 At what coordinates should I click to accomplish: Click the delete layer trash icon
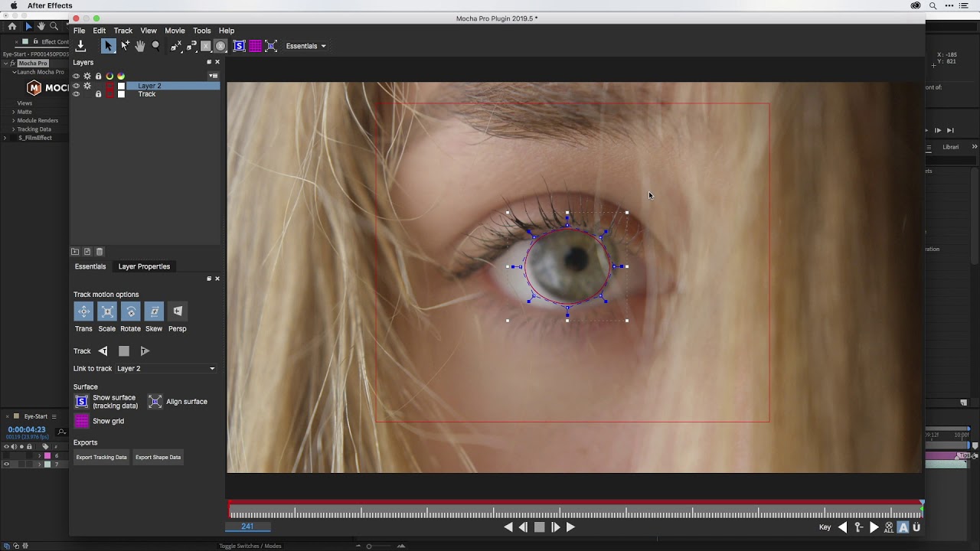(100, 252)
